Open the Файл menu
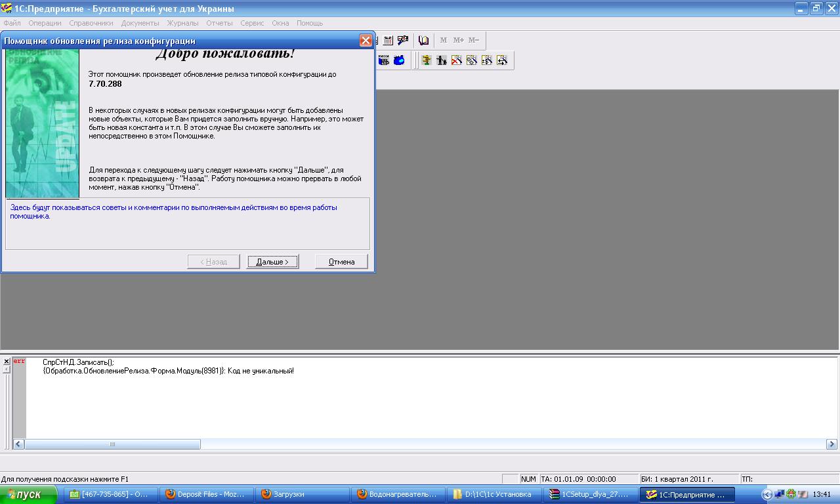The width and height of the screenshot is (840, 504). [12, 23]
